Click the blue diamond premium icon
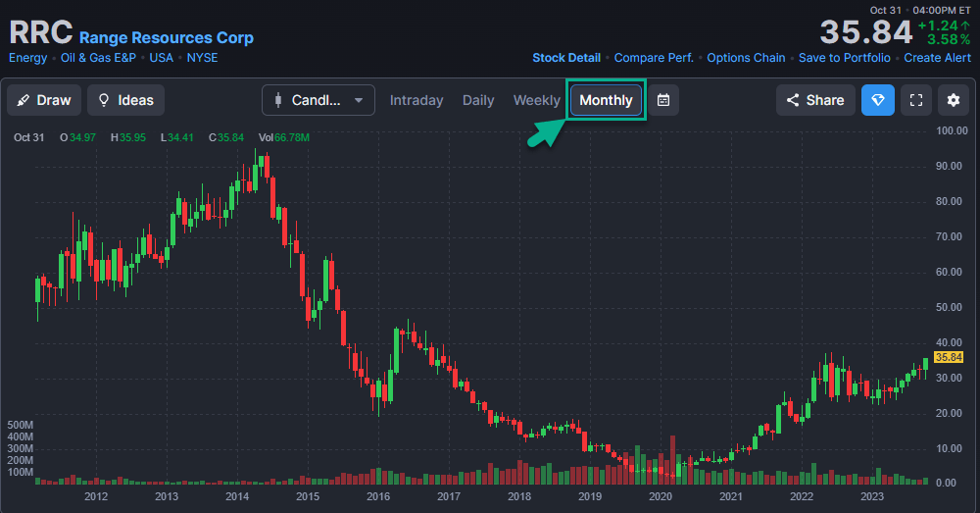The width and height of the screenshot is (980, 513). point(877,100)
